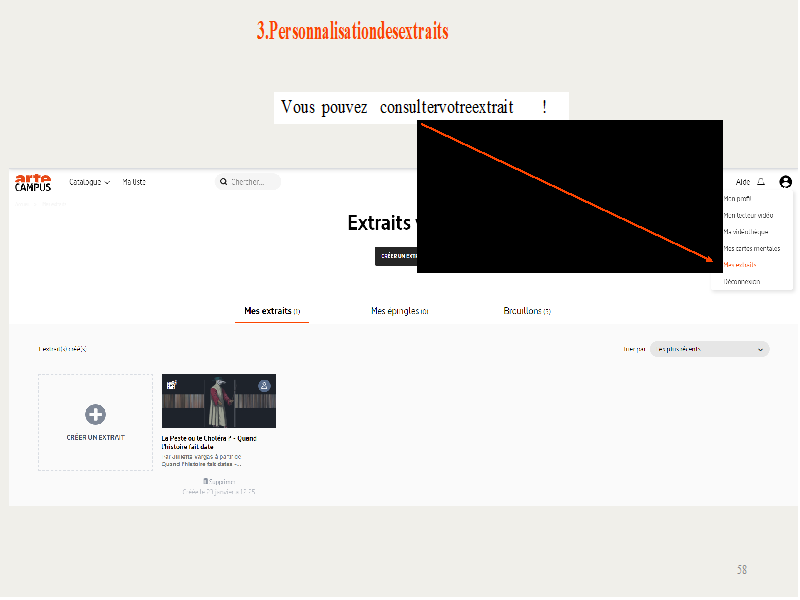Click the trash icon labeled Supprimer
The height and width of the screenshot is (600, 800).
click(x=206, y=481)
